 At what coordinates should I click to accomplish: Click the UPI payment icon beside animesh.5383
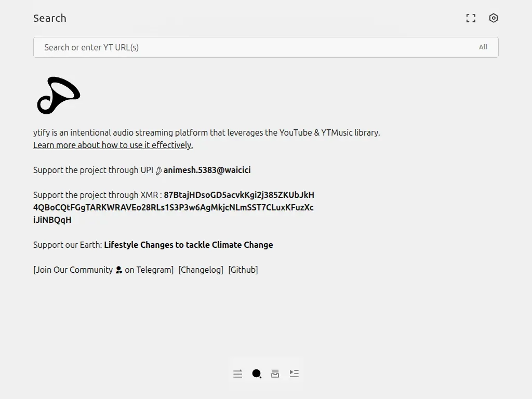pos(159,170)
